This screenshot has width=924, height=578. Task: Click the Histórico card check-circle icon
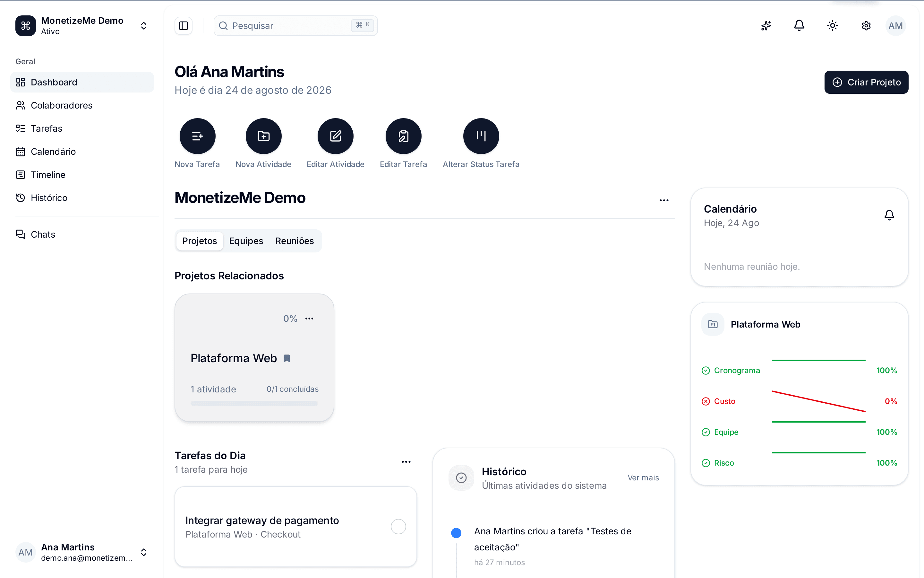point(461,478)
